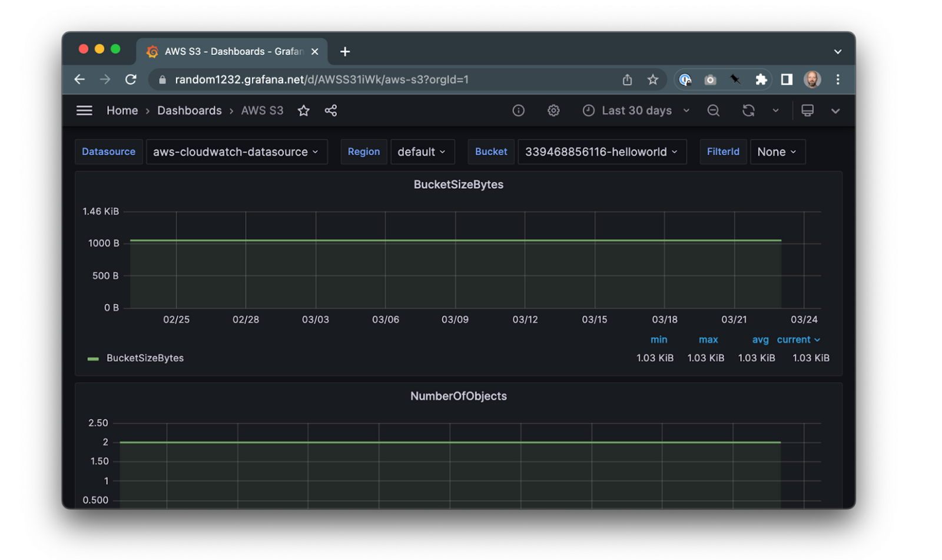The height and width of the screenshot is (560, 942).
Task: Open dashboard settings gear
Action: coord(553,110)
